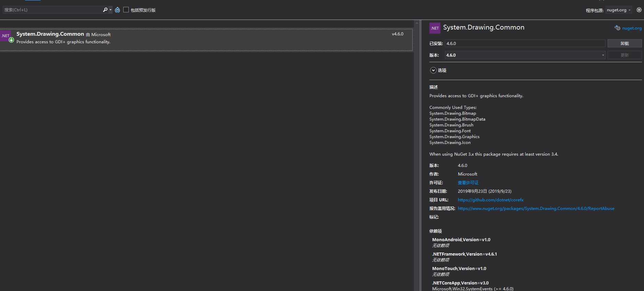This screenshot has width=644, height=291.
Task: Expand the options section chevron
Action: [433, 70]
